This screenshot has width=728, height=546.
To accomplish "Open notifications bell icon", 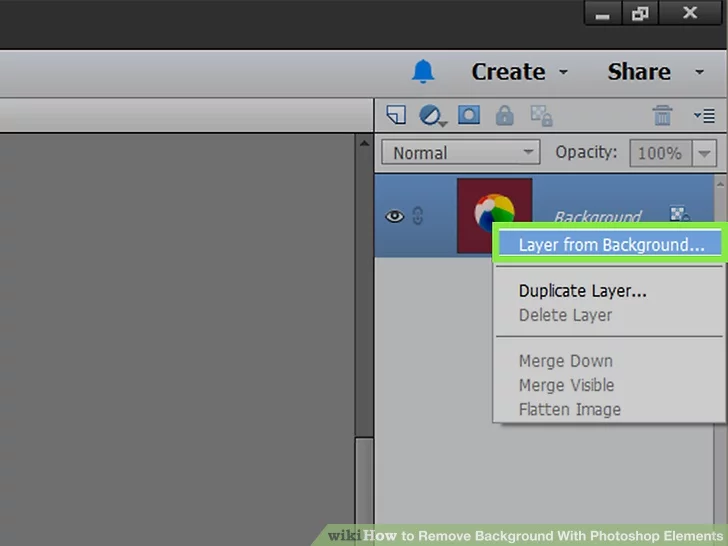I will [423, 72].
